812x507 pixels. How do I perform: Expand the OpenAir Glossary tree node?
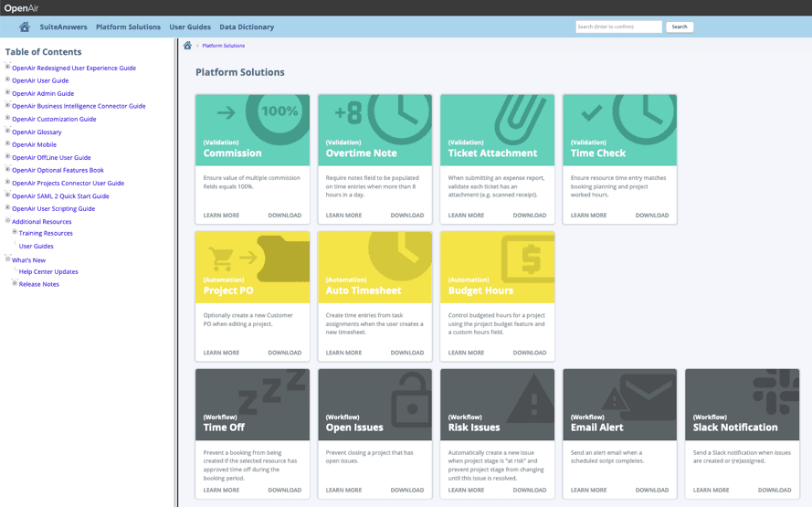pos(8,131)
